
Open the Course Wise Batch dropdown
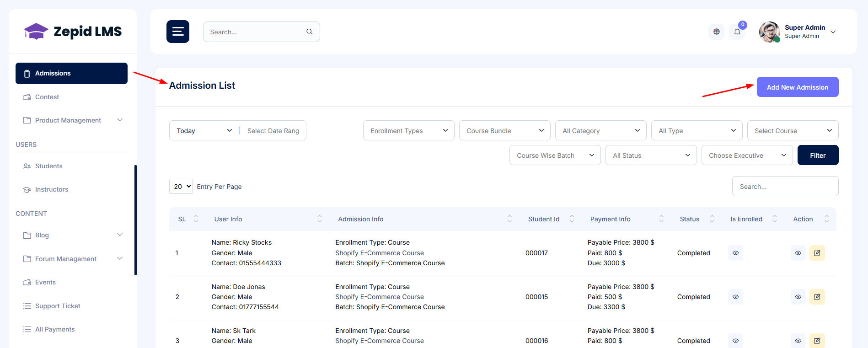555,155
